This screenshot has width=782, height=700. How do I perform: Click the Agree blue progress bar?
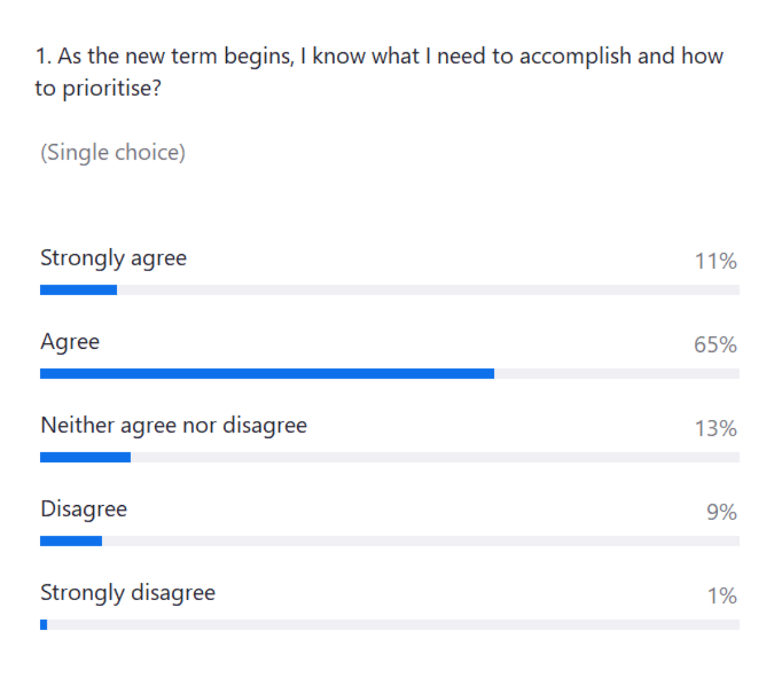pyautogui.click(x=267, y=373)
